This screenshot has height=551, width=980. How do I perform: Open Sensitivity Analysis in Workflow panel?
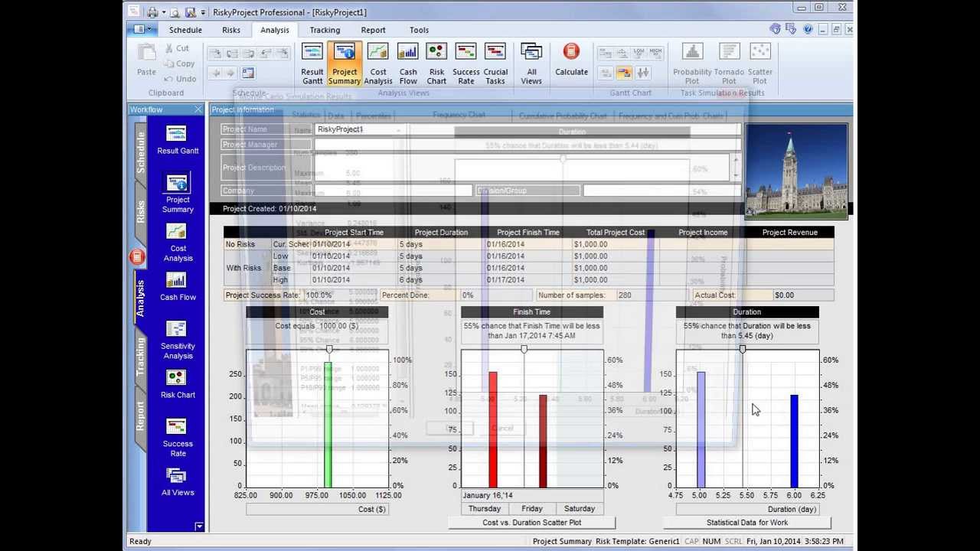pyautogui.click(x=178, y=340)
